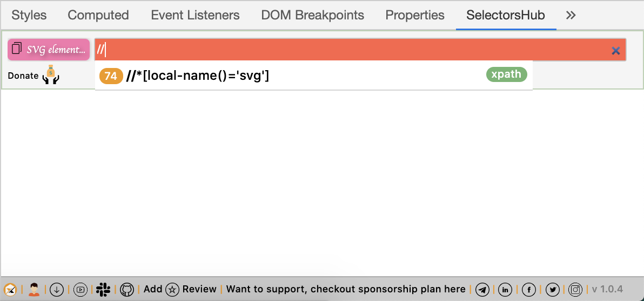Viewport: 644px width, 301px height.
Task: Open the Twitter icon link
Action: click(x=552, y=290)
